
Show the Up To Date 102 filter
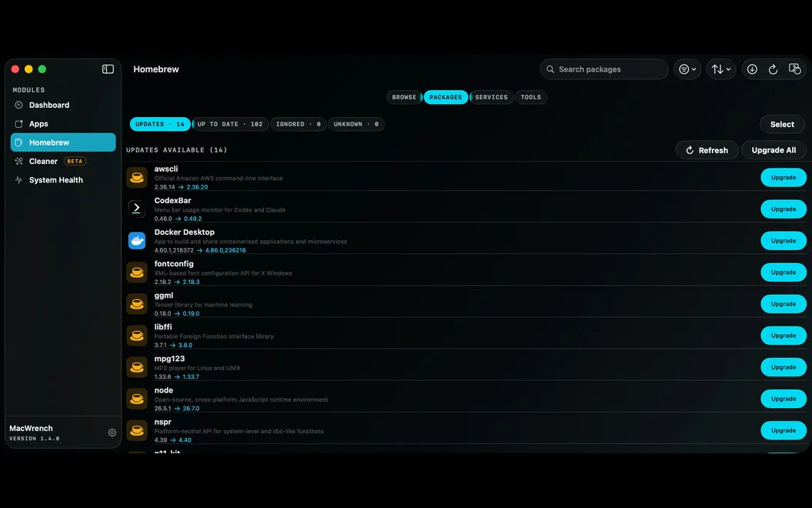click(x=230, y=124)
